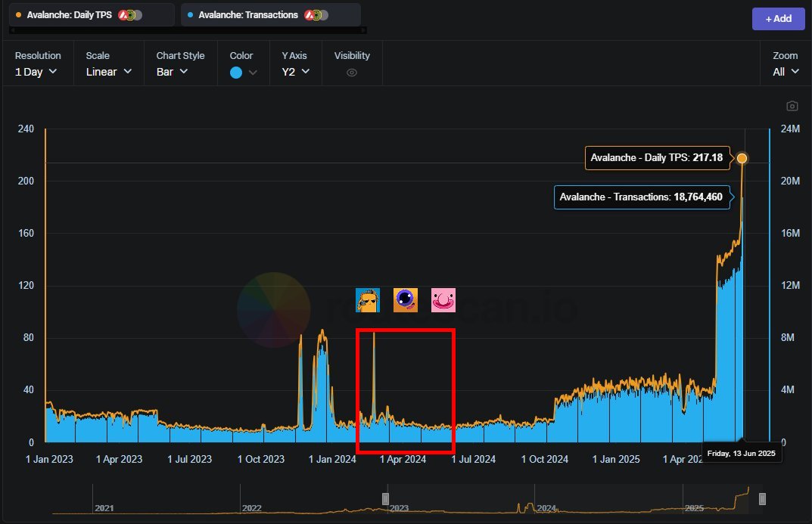Click the Transactions 18,764,460 tooltip
The width and height of the screenshot is (812, 524).
[x=642, y=197]
